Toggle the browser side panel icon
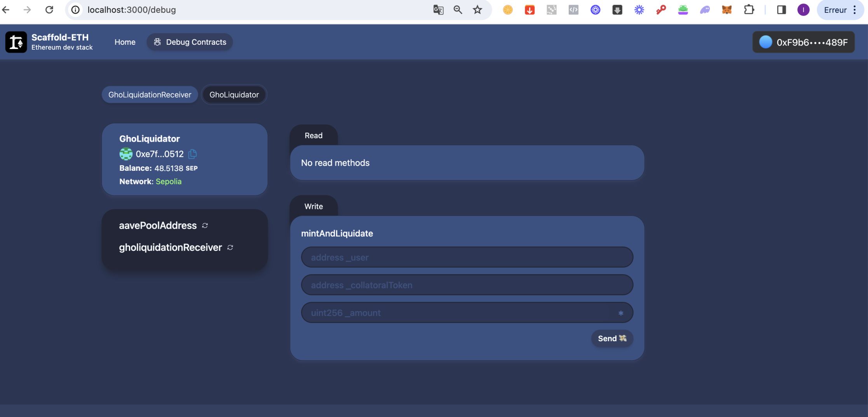Image resolution: width=868 pixels, height=417 pixels. coord(781,10)
